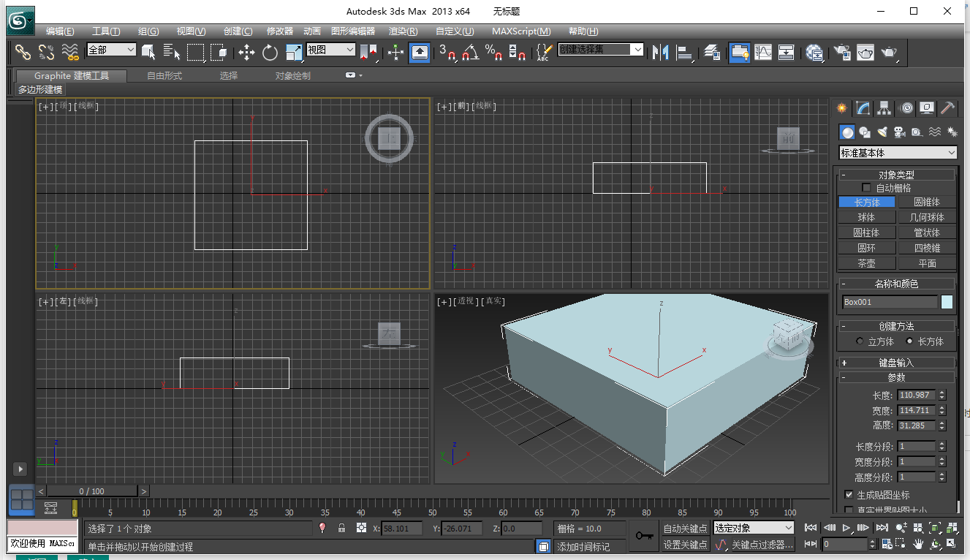Toggle 设置关键点 set key mode
Image resolution: width=970 pixels, height=560 pixels.
pos(685,545)
